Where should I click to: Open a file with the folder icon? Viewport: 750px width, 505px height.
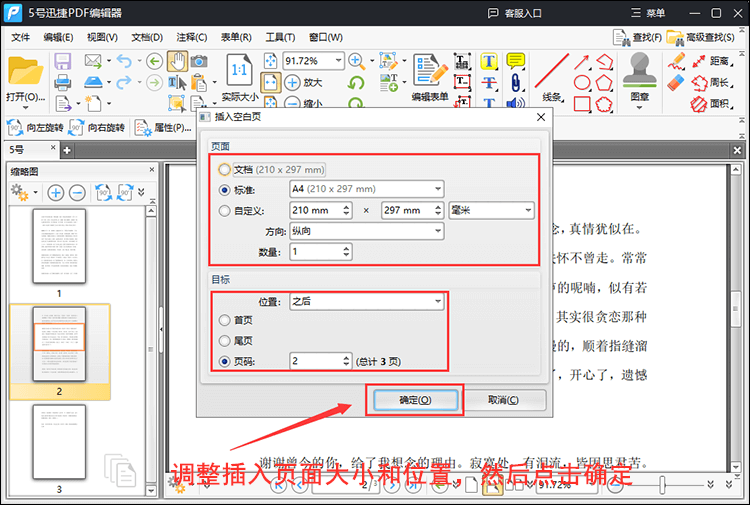pyautogui.click(x=25, y=72)
